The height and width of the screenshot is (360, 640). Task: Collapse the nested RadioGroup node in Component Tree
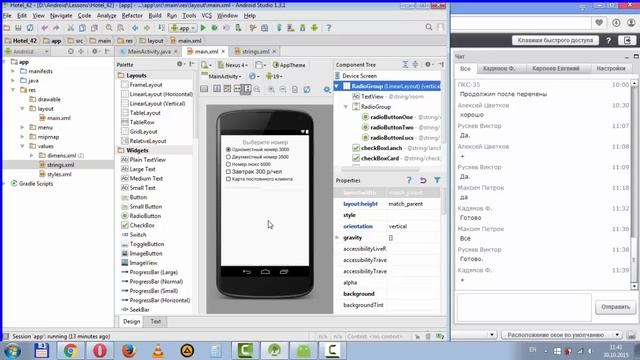point(346,107)
